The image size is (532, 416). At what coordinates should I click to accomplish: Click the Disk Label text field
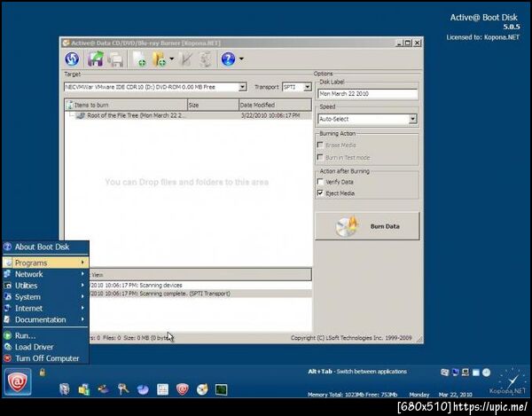pos(368,94)
